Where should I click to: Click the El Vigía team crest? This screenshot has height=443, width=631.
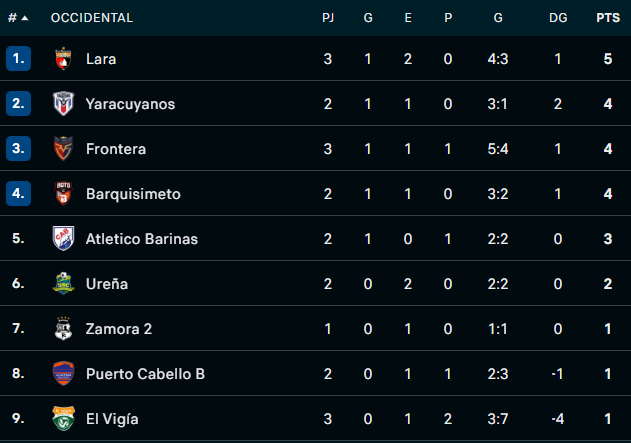coord(63,419)
